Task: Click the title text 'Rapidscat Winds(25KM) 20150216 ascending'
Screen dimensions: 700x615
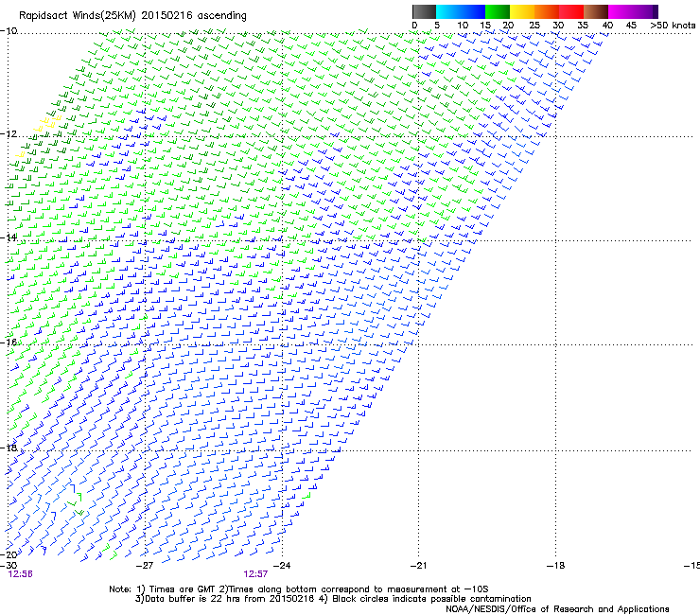Action: [132, 16]
